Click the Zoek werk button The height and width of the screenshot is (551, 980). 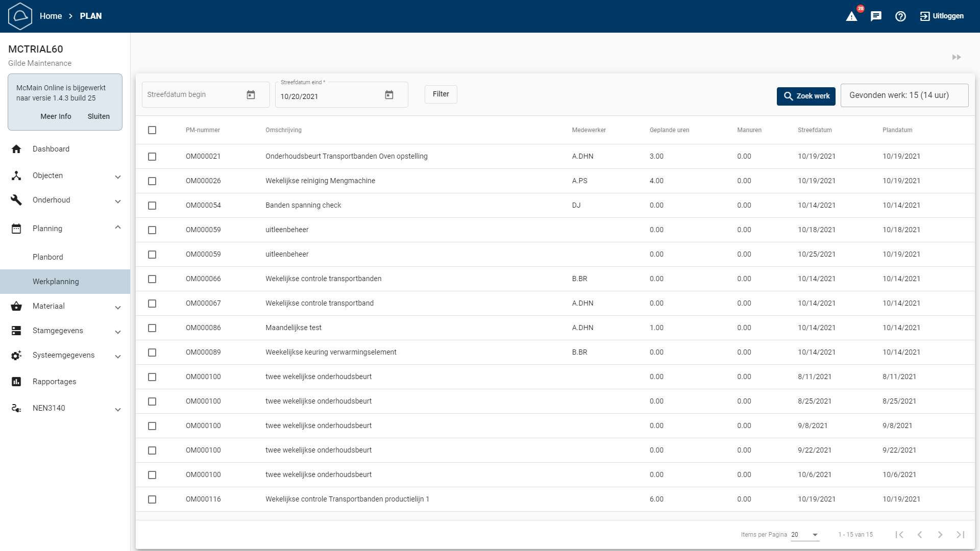(x=806, y=96)
